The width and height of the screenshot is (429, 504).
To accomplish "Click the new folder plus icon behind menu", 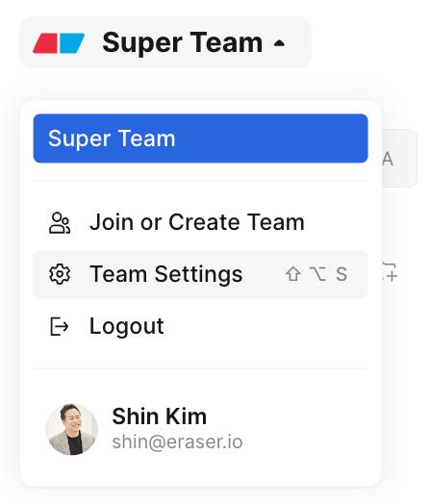I will point(390,272).
